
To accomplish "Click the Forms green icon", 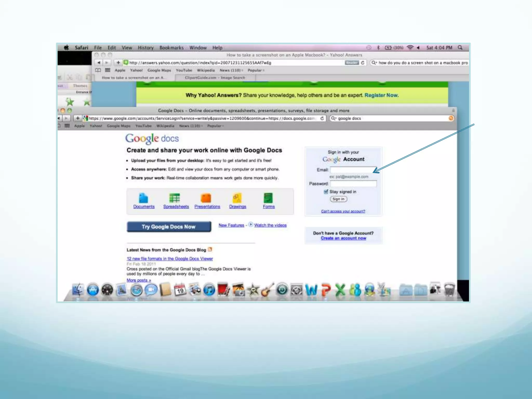I will pos(268,198).
